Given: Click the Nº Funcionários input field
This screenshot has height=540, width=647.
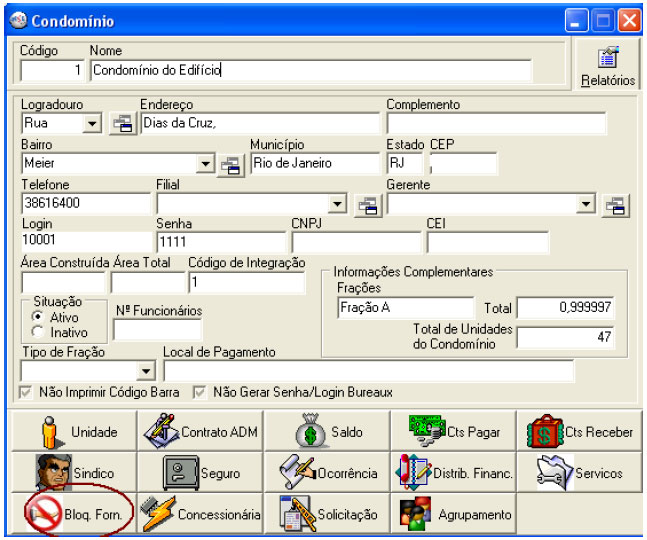Looking at the screenshot, I should 158,330.
